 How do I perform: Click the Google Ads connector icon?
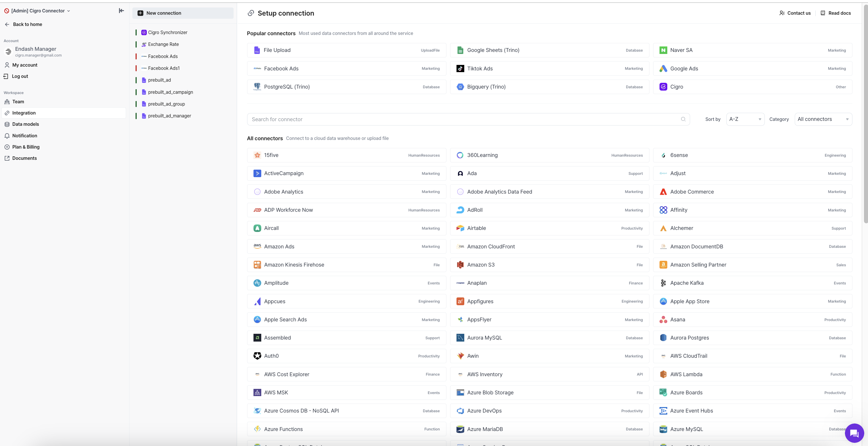tap(663, 68)
